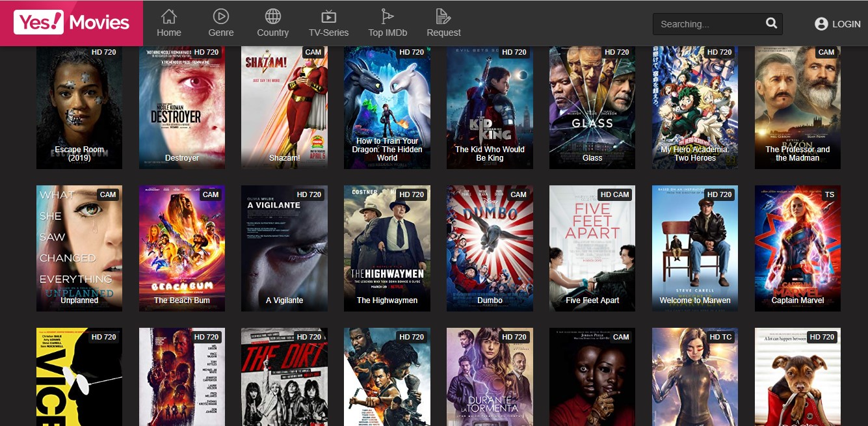Image resolution: width=868 pixels, height=426 pixels.
Task: Click the Captain Marvel title text
Action: (x=798, y=300)
